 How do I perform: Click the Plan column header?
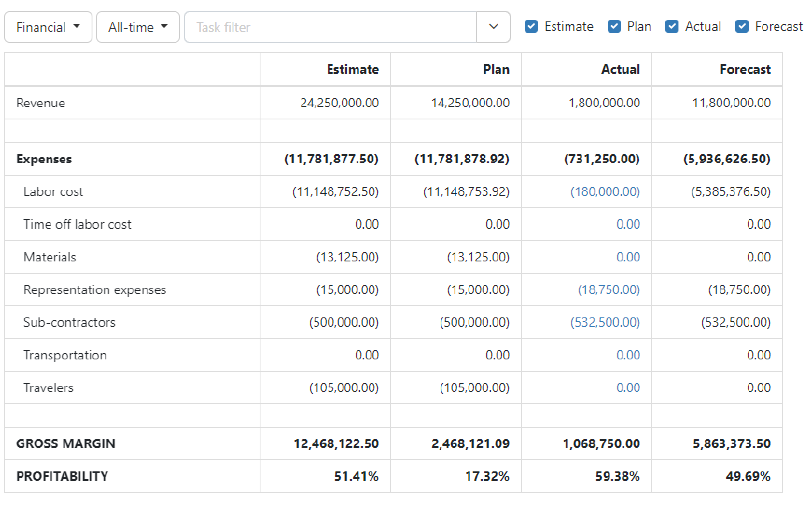coord(496,70)
